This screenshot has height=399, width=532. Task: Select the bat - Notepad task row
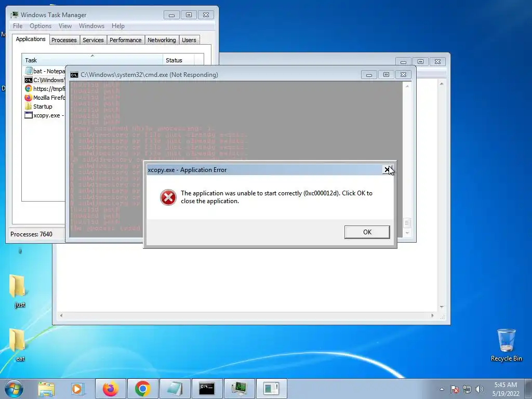click(45, 71)
